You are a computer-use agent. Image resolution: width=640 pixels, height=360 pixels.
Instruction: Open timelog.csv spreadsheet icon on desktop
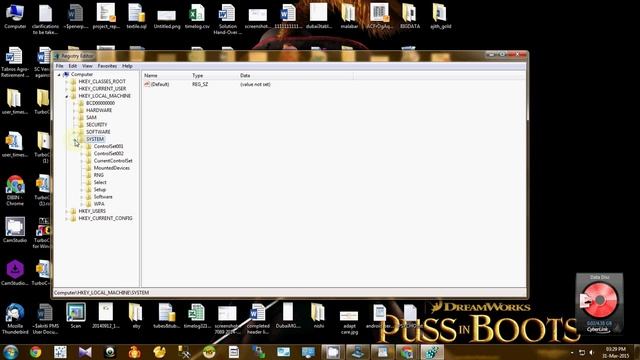197,15
